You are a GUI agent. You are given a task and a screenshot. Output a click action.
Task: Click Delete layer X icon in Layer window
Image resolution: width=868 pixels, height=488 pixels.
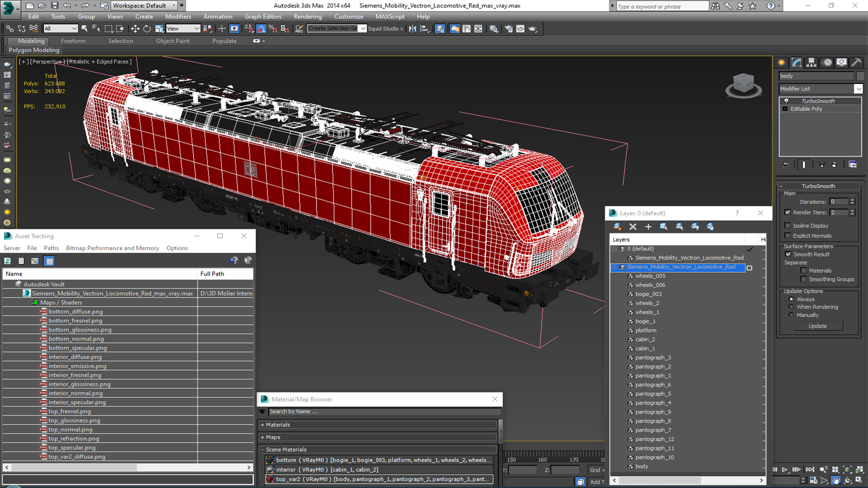(633, 226)
